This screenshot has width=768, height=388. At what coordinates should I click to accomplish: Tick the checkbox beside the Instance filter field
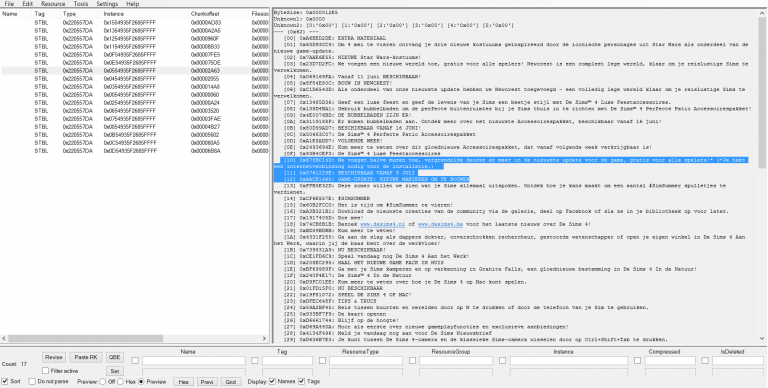tap(503, 361)
